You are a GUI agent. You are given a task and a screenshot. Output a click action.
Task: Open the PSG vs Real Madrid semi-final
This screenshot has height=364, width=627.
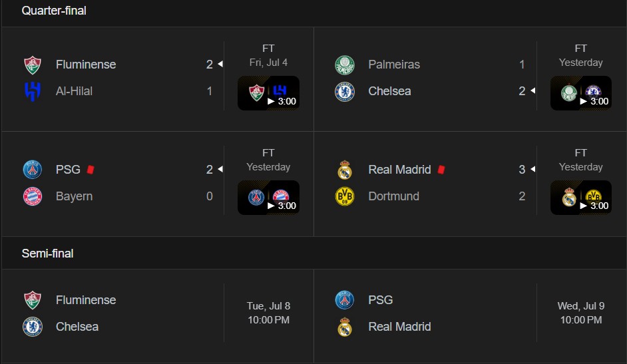click(470, 313)
